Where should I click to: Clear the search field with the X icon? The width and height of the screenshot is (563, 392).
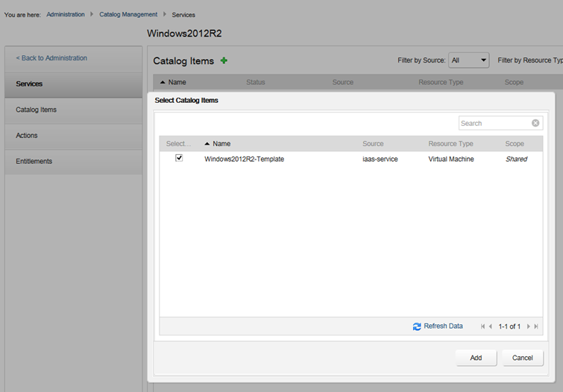pos(535,123)
